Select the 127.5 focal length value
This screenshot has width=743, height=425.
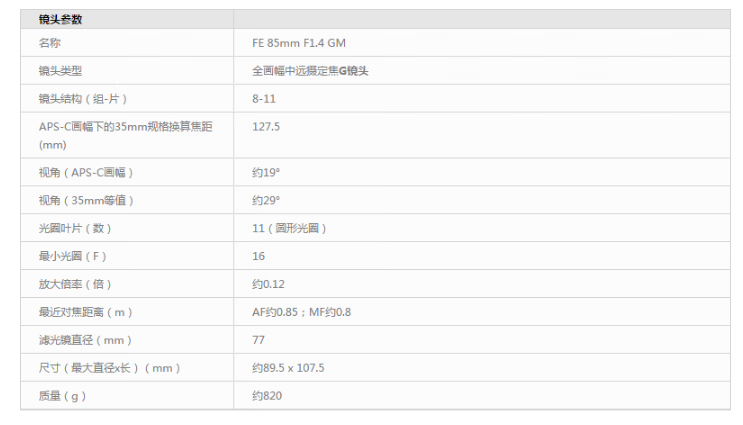click(x=266, y=127)
